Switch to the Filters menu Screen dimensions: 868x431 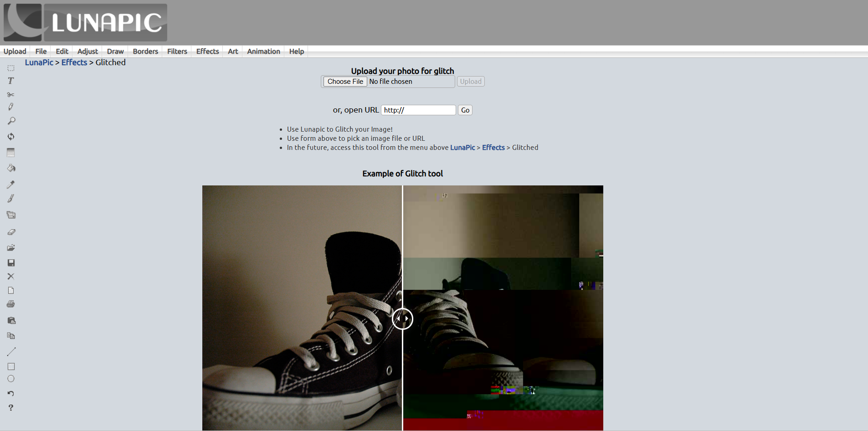click(x=177, y=51)
